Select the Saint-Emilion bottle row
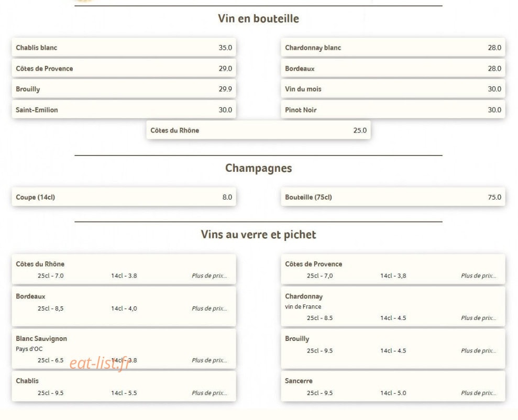The width and height of the screenshot is (518, 420). click(124, 109)
